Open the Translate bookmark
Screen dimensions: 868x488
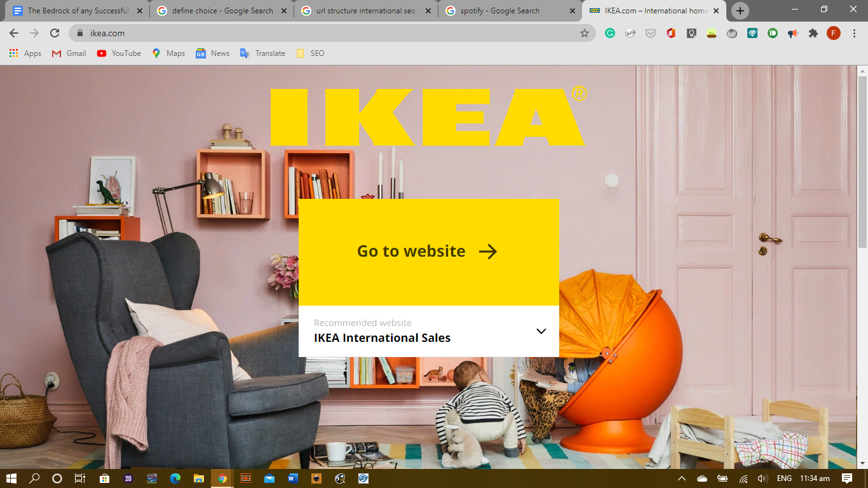point(262,53)
